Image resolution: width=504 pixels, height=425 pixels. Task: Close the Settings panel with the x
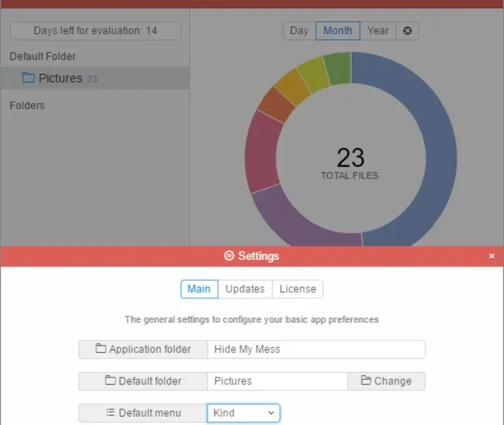tap(491, 256)
